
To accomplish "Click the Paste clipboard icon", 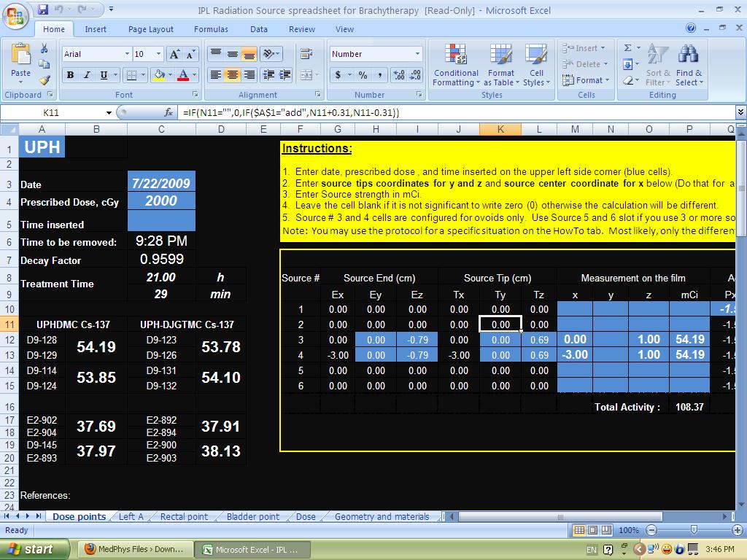I will 20,54.
